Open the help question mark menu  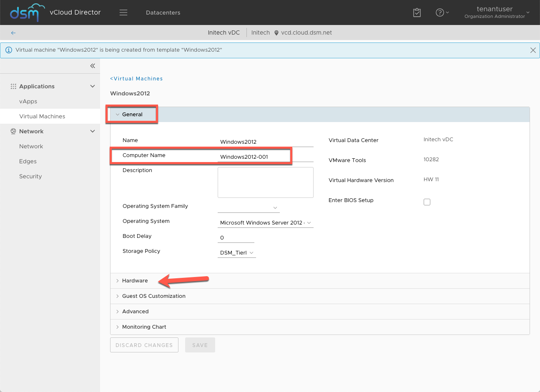point(442,12)
